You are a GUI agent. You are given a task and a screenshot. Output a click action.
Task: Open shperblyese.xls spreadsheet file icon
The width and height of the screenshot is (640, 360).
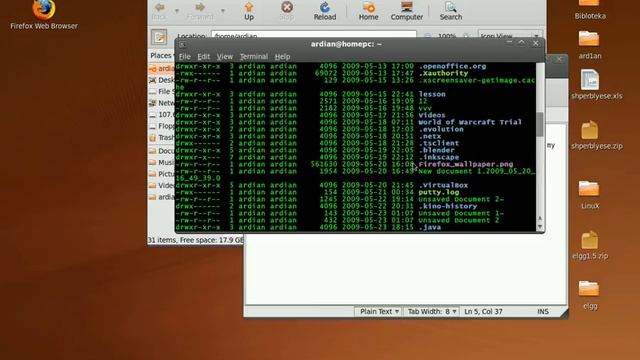point(596,84)
